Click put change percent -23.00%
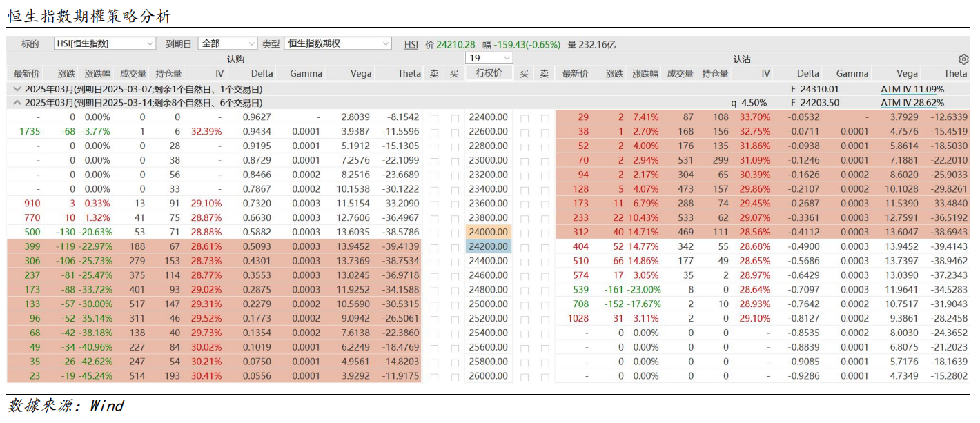Viewport: 980px width, 423px height. [x=643, y=290]
